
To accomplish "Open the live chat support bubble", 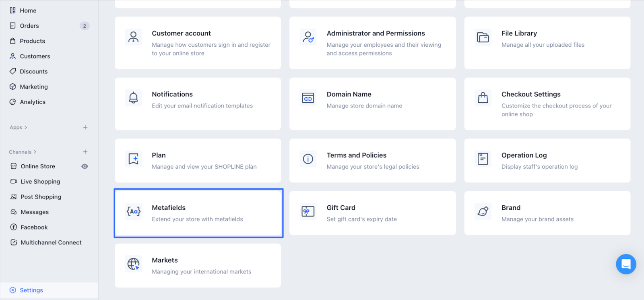I will [626, 264].
